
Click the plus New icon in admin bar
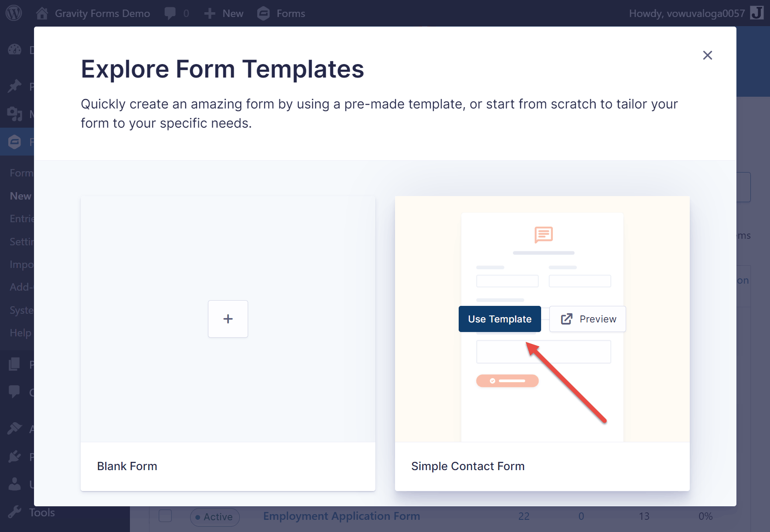coord(210,14)
